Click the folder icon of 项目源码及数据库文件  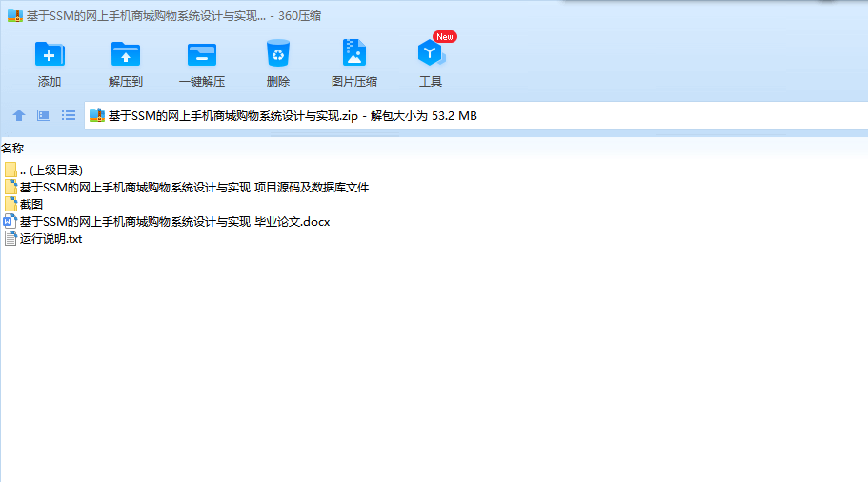pyautogui.click(x=10, y=188)
